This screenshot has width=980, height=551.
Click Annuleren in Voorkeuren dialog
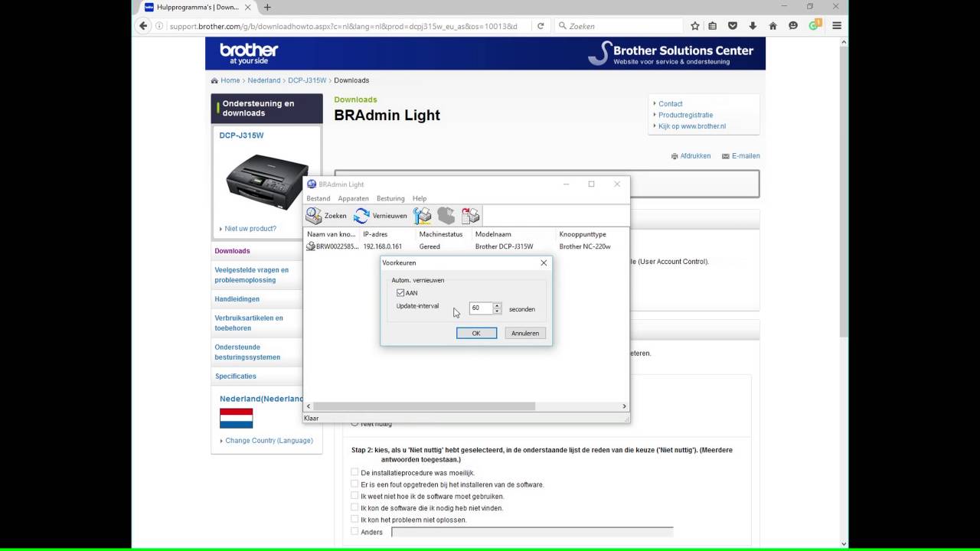point(525,333)
